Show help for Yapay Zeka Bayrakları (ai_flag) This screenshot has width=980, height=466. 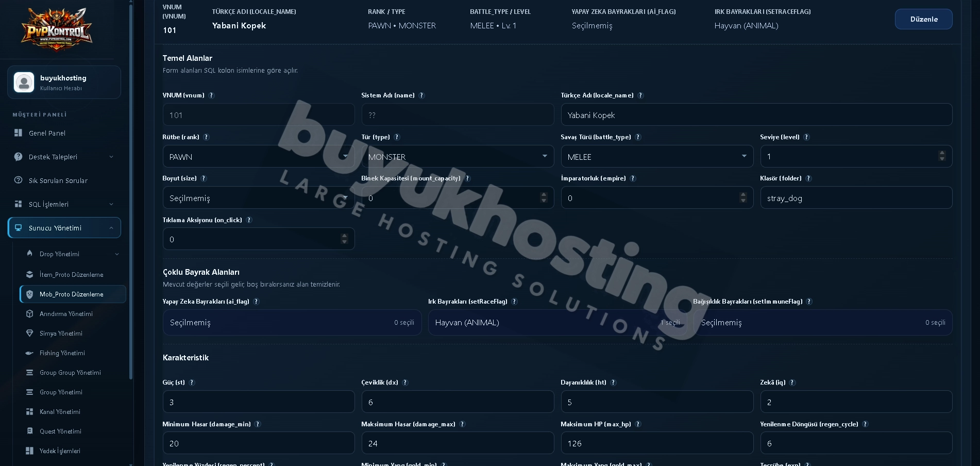[256, 302]
